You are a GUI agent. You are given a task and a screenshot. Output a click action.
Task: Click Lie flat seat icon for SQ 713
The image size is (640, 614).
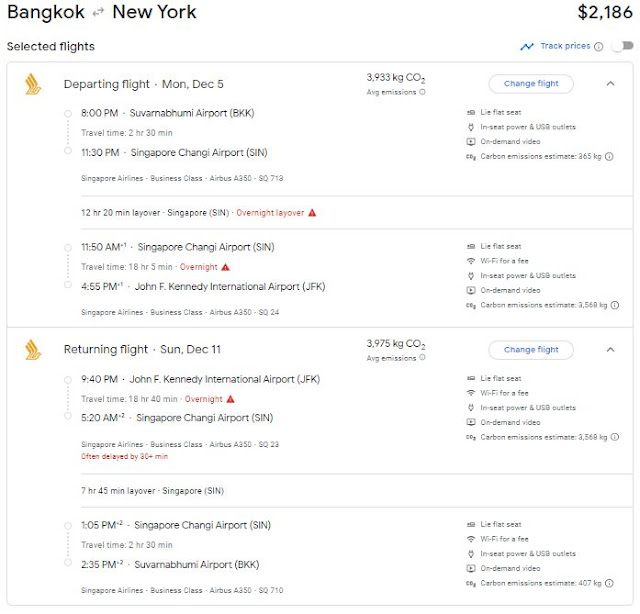click(471, 112)
